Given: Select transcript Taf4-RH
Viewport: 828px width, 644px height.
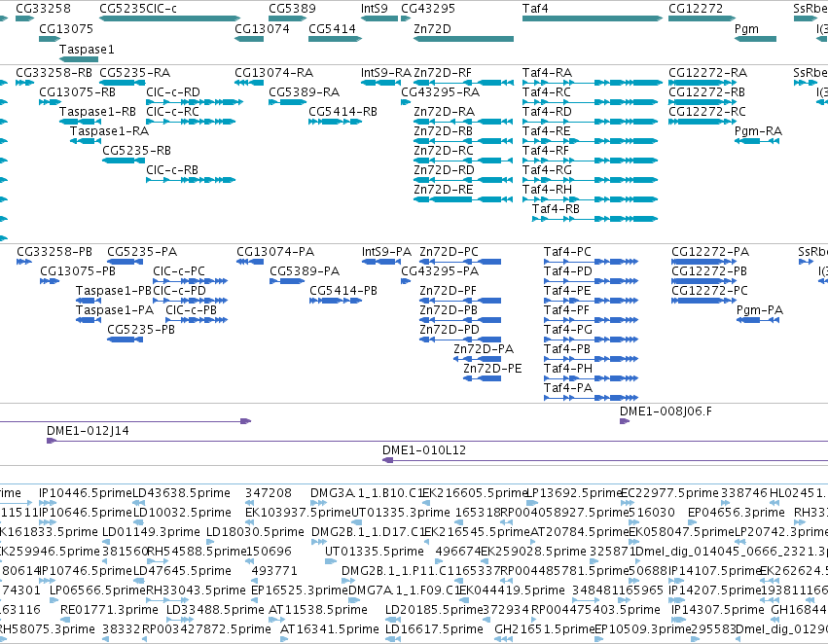Looking at the screenshot, I should click(547, 190).
